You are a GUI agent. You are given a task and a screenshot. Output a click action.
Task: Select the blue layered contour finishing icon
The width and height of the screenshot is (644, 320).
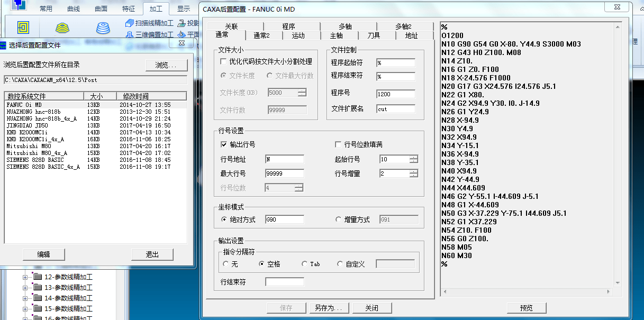coord(103,28)
